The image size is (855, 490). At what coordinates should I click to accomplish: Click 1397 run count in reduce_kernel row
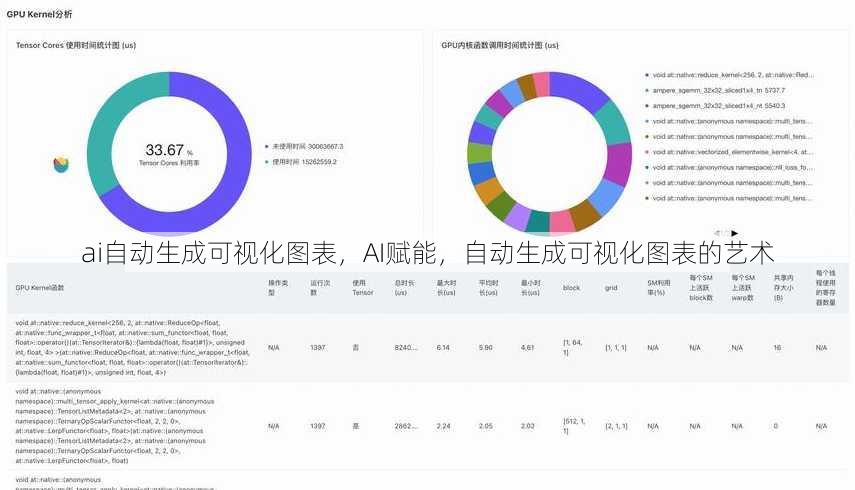(318, 348)
